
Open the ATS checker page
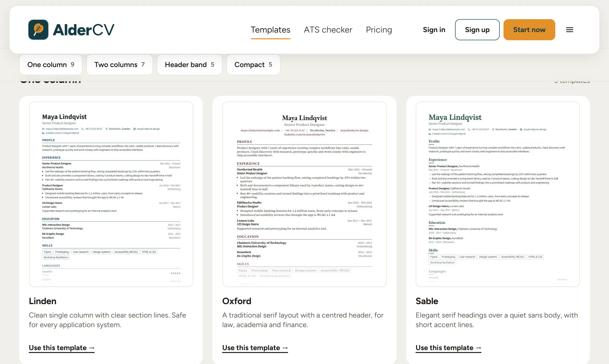[328, 30]
